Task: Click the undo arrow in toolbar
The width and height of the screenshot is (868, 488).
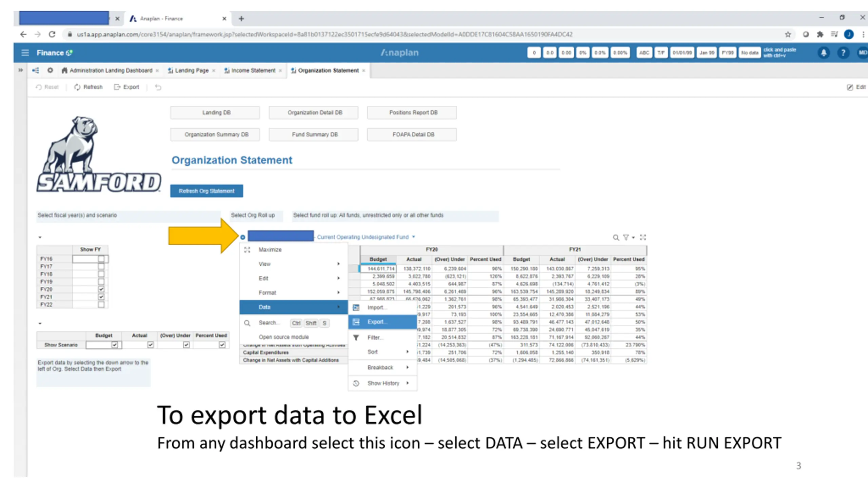Action: [158, 87]
